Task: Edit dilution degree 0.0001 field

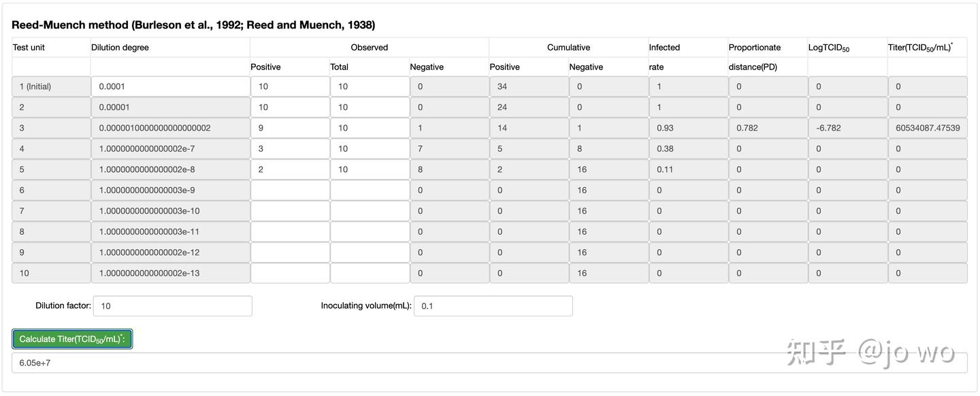Action: click(170, 86)
